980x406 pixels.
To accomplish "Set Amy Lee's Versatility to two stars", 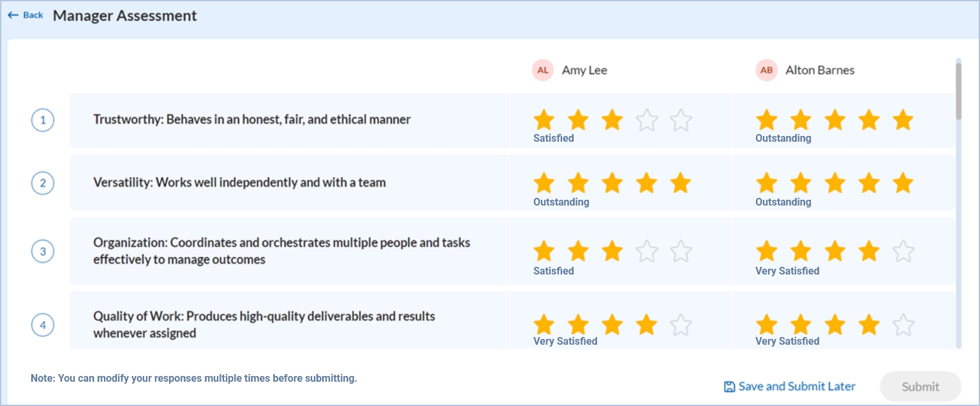I will pyautogui.click(x=578, y=183).
